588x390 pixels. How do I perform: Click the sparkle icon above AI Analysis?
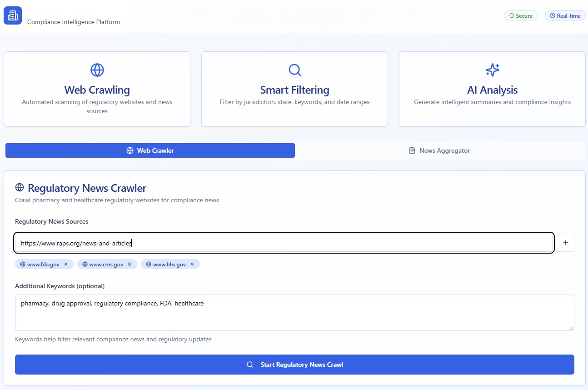(492, 70)
